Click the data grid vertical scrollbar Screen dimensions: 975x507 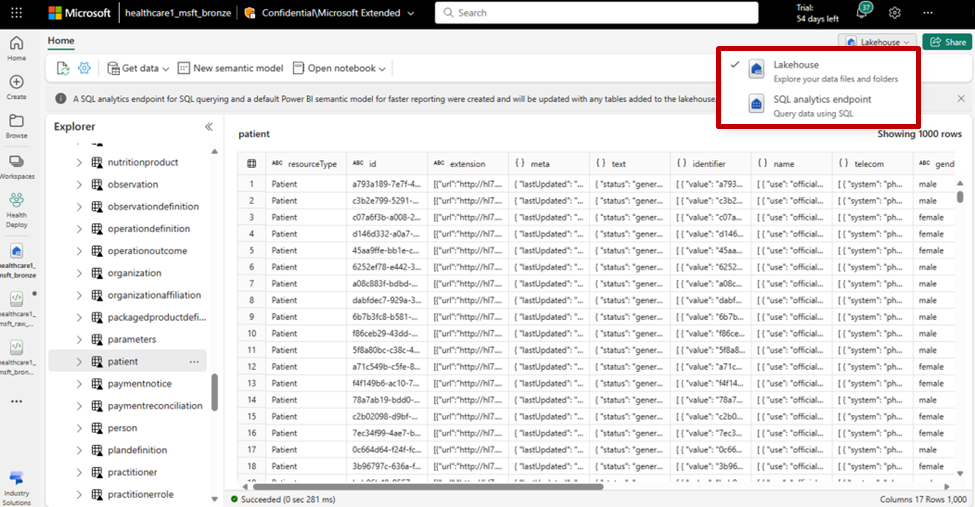click(x=960, y=197)
